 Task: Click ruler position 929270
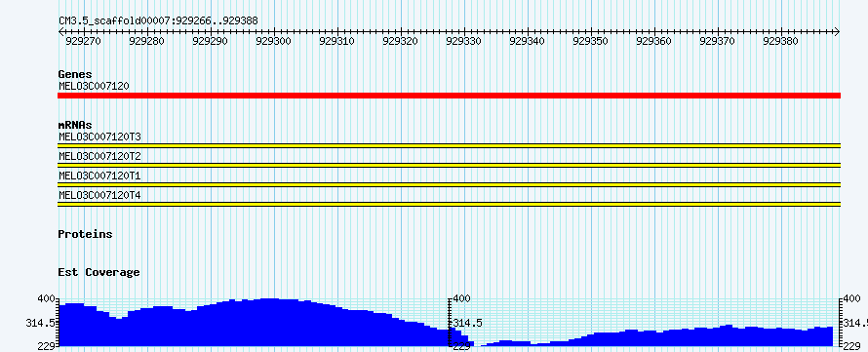tap(83, 41)
